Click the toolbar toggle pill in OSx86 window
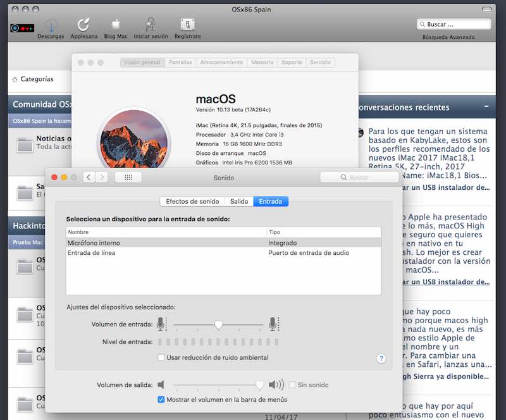Screen dimensions: 506x420 [486, 9]
